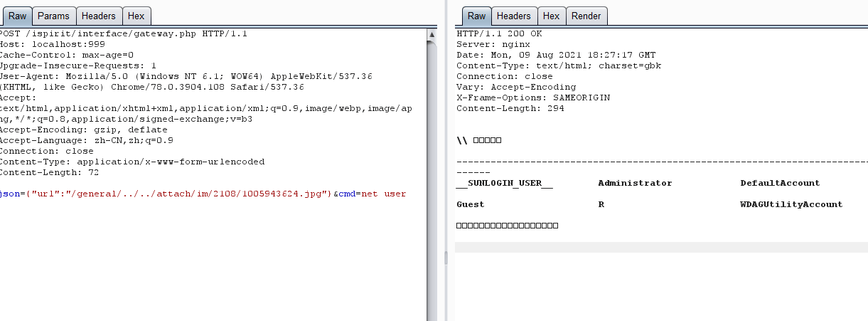Switch to request Raw tab

tap(16, 16)
